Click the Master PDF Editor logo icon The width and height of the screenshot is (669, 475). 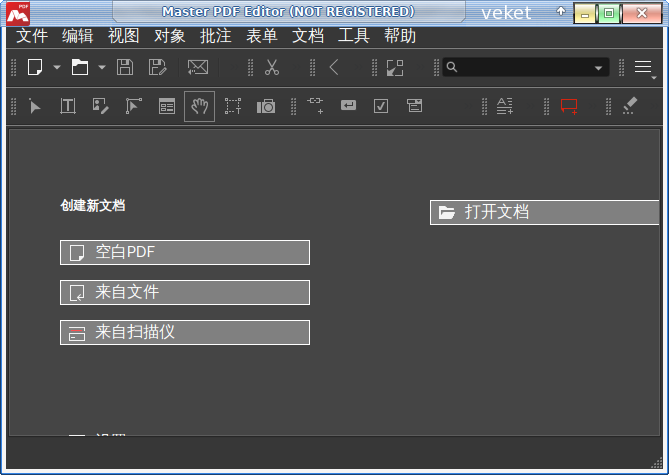(18, 13)
